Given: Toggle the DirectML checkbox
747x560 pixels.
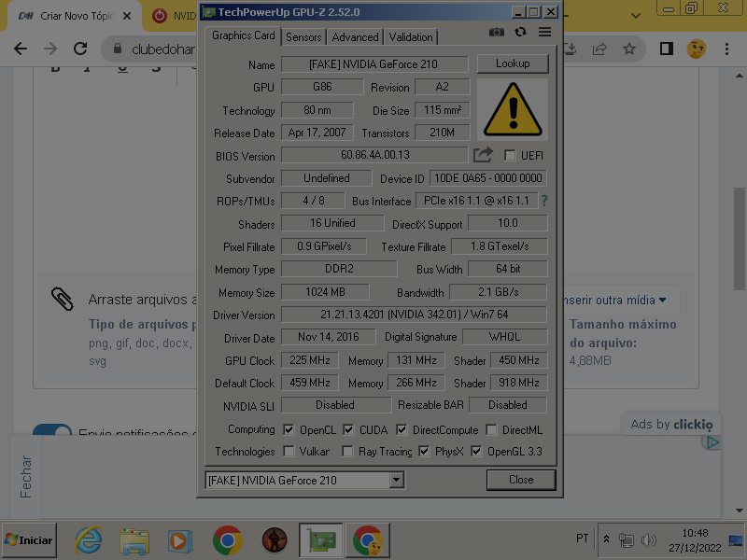Looking at the screenshot, I should [491, 429].
